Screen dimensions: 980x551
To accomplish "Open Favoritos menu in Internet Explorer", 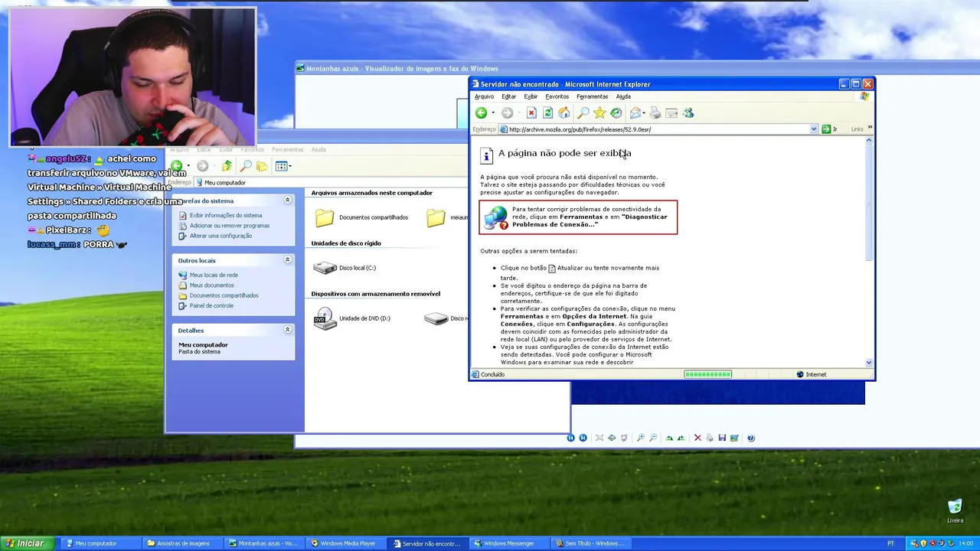I will (557, 96).
